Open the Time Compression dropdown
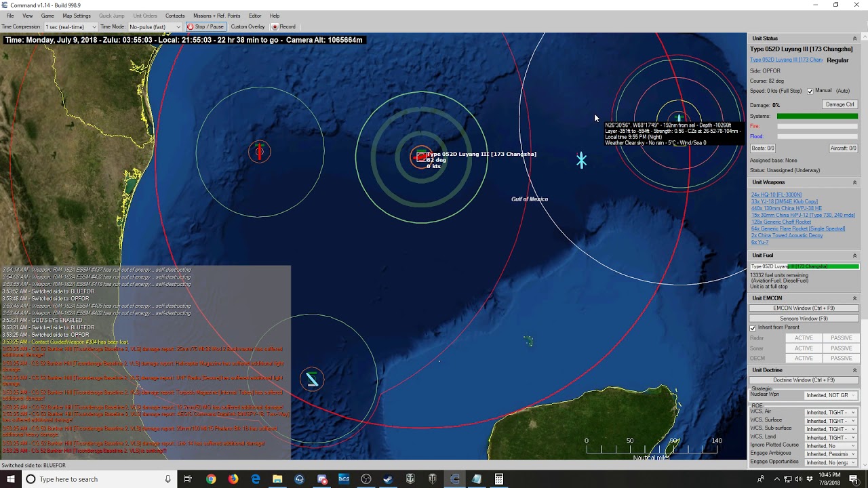Viewport: 868px width, 488px height. (71, 27)
